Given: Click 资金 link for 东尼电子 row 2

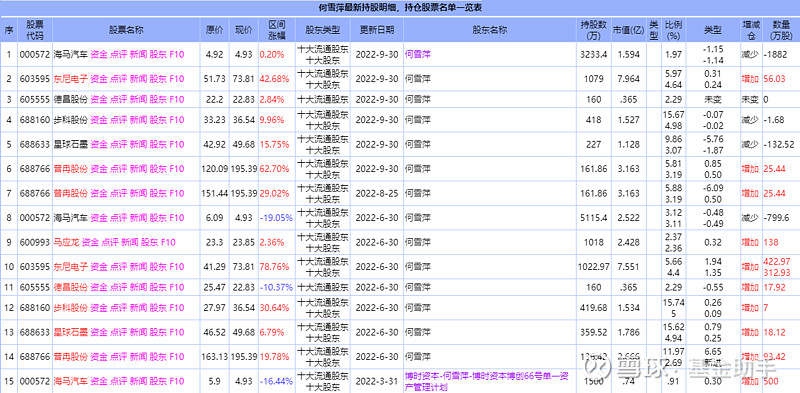Looking at the screenshot, I should coord(99,79).
